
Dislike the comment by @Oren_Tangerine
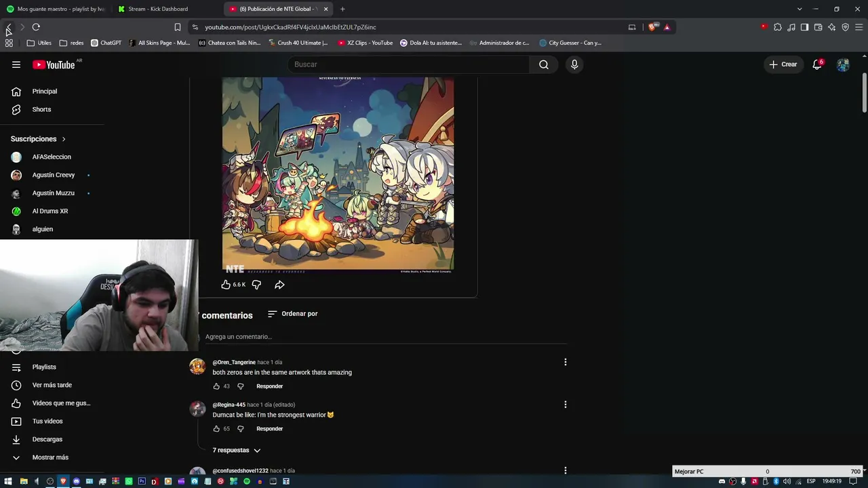pyautogui.click(x=240, y=386)
